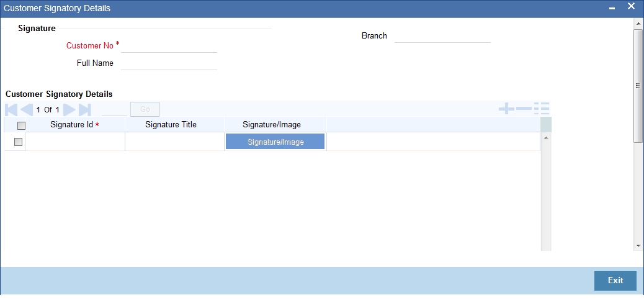
Task: Focus the Full Name input field
Action: pos(169,63)
